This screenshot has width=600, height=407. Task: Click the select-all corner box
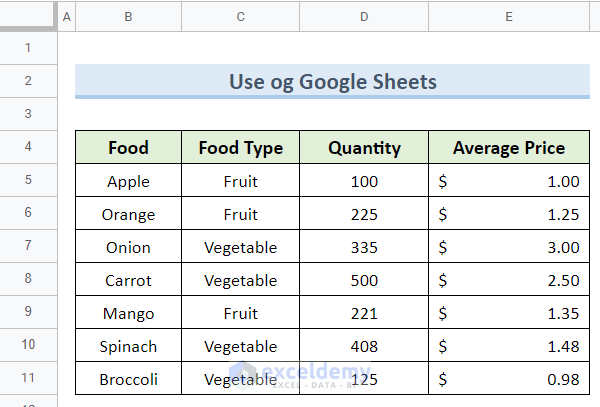point(28,16)
